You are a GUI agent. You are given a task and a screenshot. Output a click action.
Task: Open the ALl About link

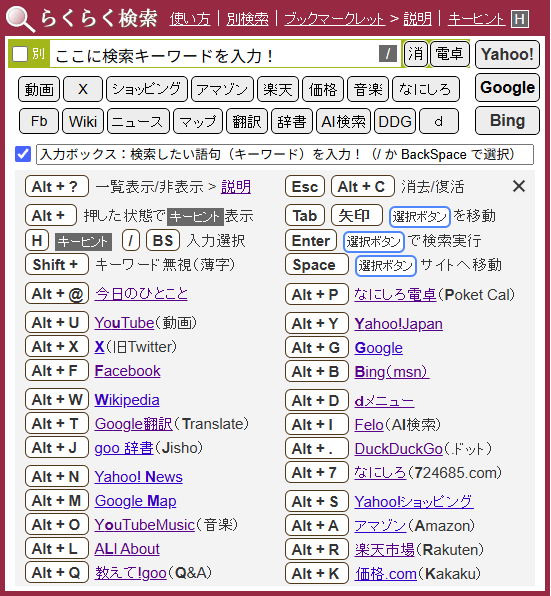pyautogui.click(x=127, y=549)
